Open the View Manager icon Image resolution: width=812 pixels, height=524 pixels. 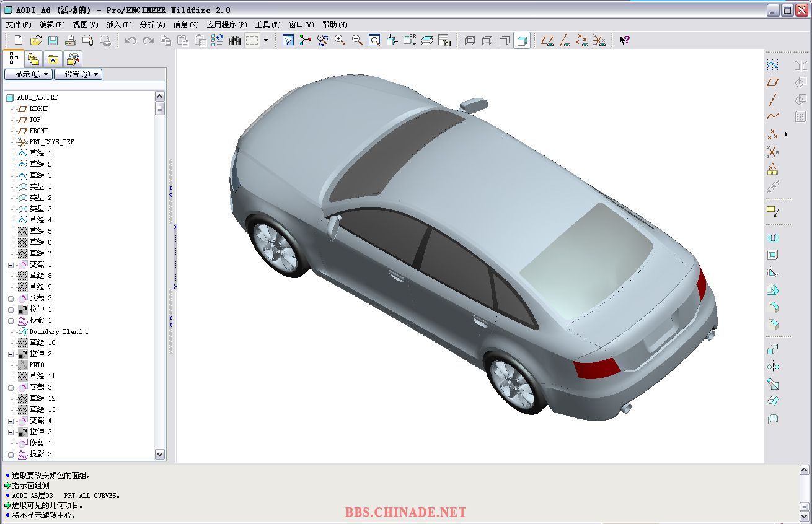click(x=444, y=40)
